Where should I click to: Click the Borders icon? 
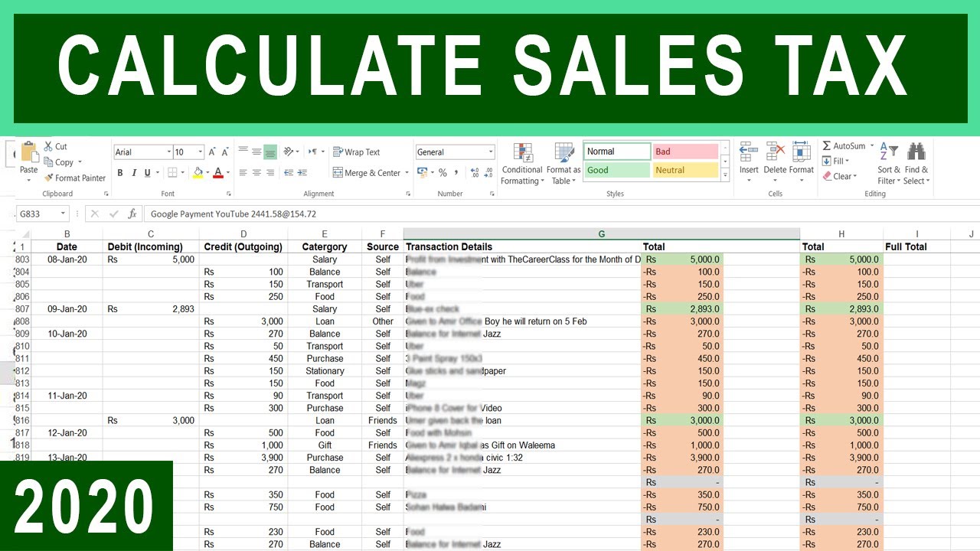(x=172, y=173)
